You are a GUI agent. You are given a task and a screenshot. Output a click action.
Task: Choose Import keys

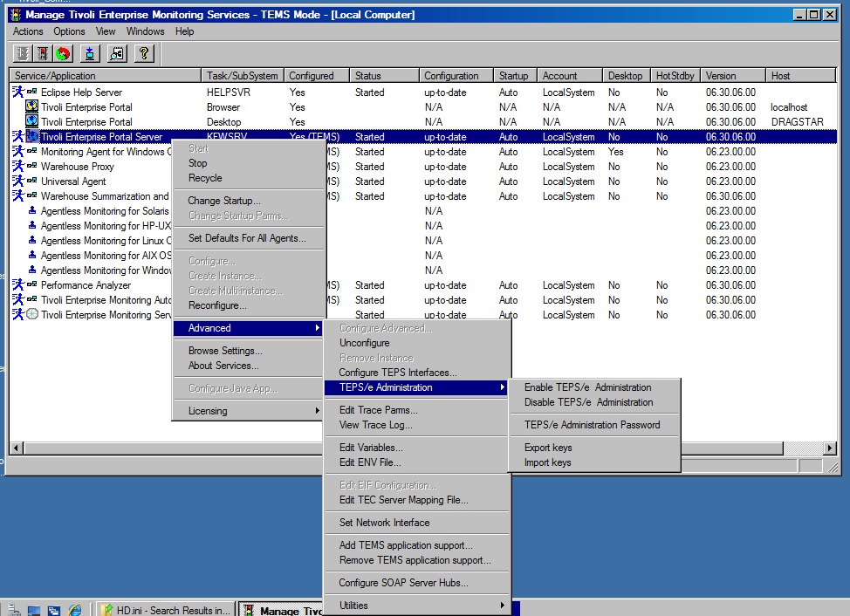pos(594,462)
